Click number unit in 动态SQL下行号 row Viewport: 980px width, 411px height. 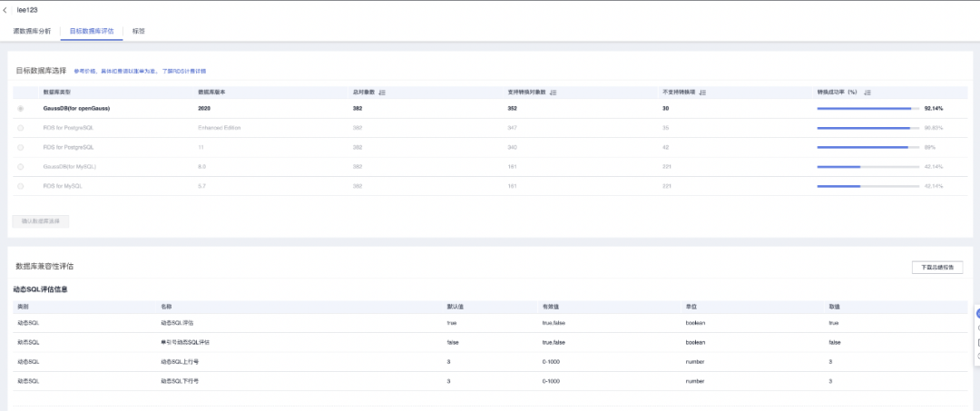[694, 381]
